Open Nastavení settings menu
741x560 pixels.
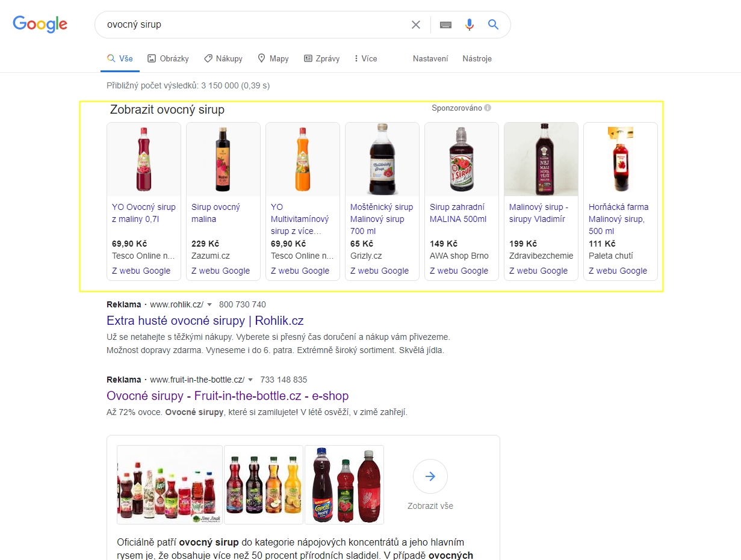(x=430, y=58)
